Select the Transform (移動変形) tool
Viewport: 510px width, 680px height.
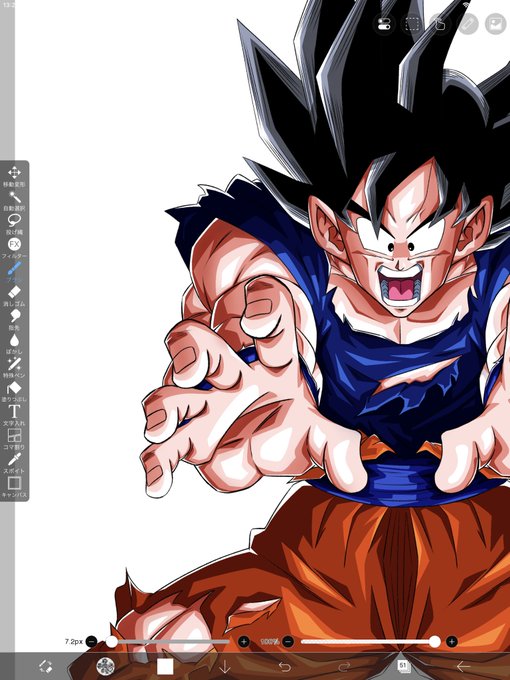[14, 176]
